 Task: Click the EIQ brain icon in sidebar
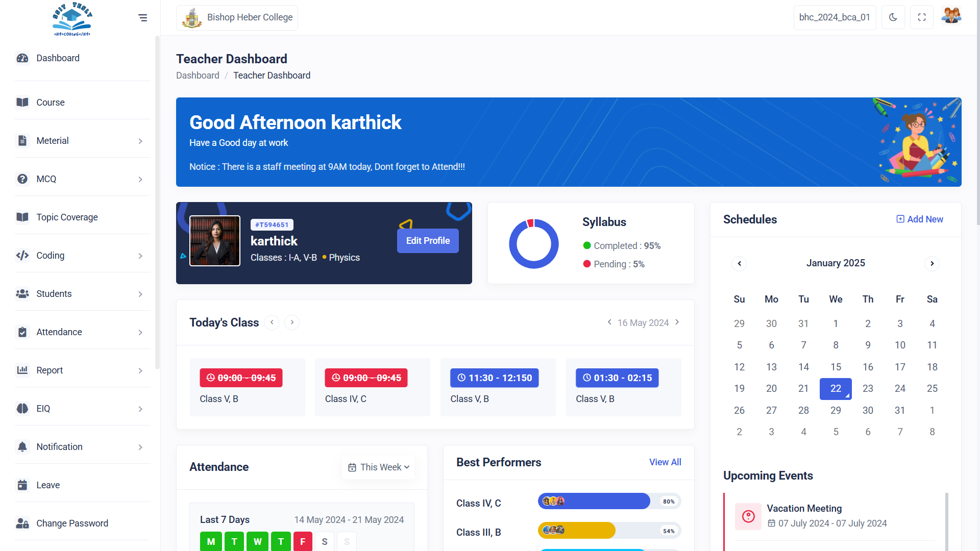coord(22,409)
